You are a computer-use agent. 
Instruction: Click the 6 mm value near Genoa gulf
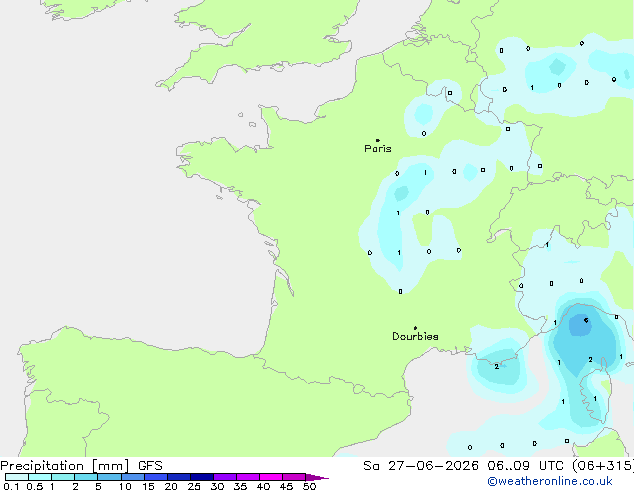click(x=586, y=321)
